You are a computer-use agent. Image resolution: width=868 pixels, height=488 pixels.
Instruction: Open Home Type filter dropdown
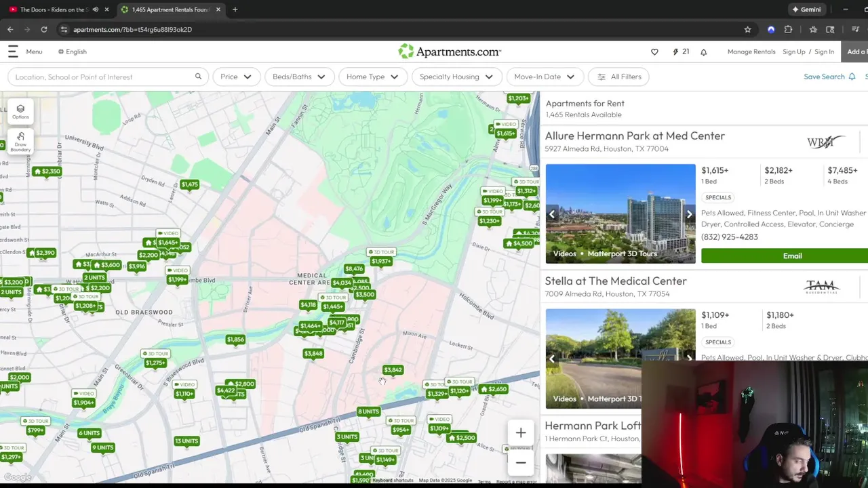(x=373, y=77)
